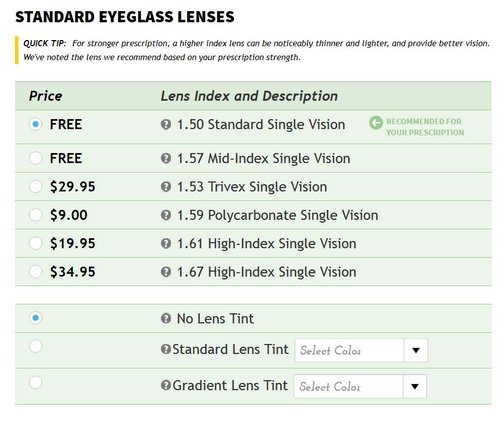Pick the $19.95 1.61 High-Index radio button
The image size is (500, 423).
click(x=35, y=243)
